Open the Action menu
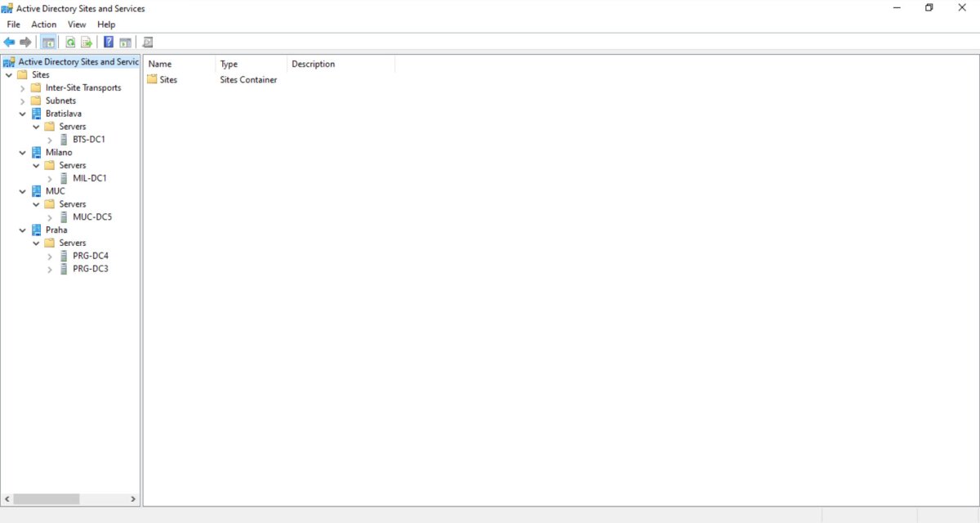Screen dimensions: 980x523 [43, 25]
